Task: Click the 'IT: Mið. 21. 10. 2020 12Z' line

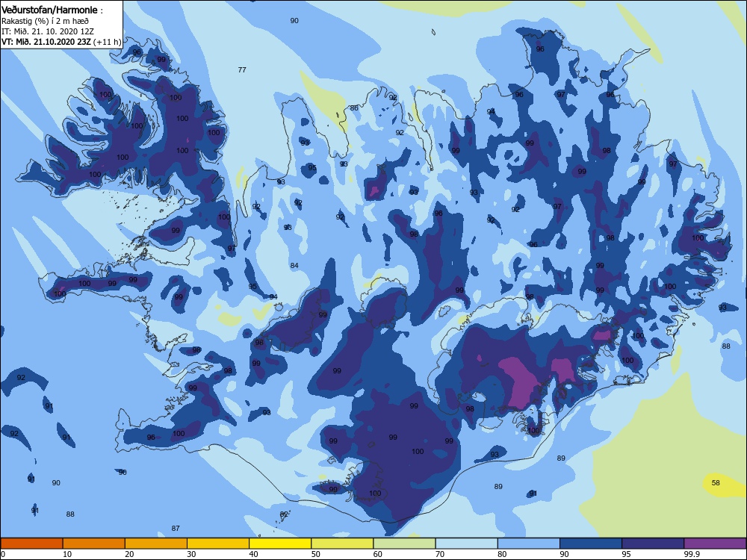Action: pyautogui.click(x=48, y=31)
